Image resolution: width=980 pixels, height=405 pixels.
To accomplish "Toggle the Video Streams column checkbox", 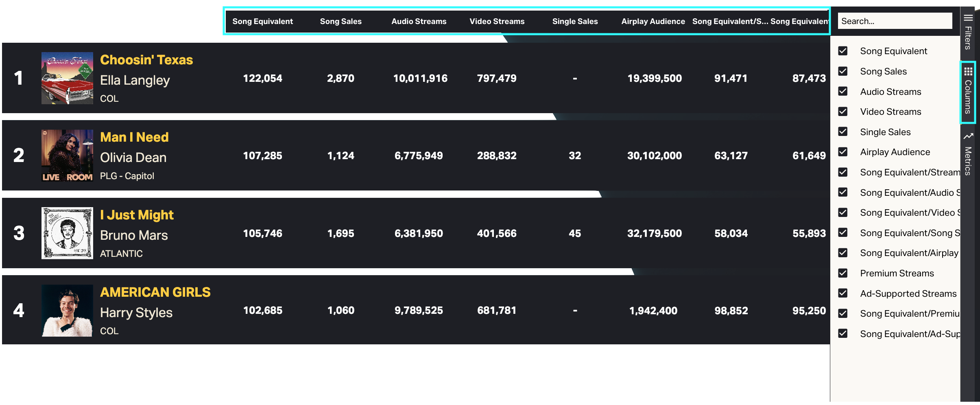I will (843, 112).
